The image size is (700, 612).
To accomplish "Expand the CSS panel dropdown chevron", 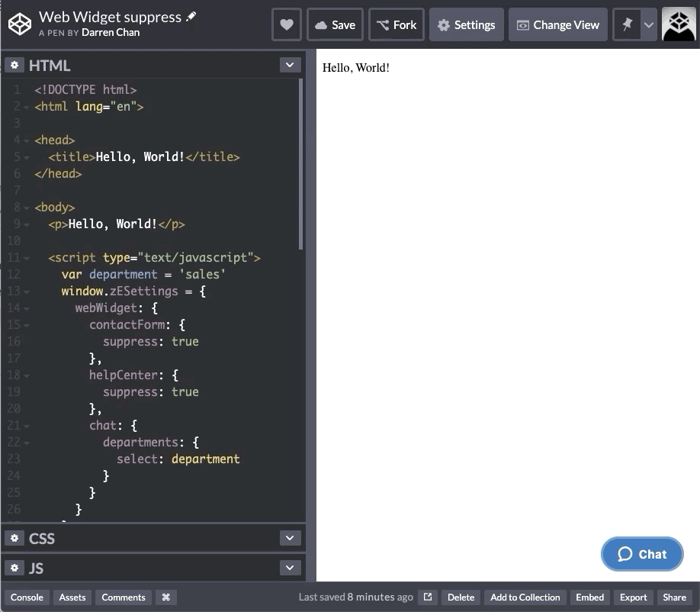I will [x=290, y=538].
